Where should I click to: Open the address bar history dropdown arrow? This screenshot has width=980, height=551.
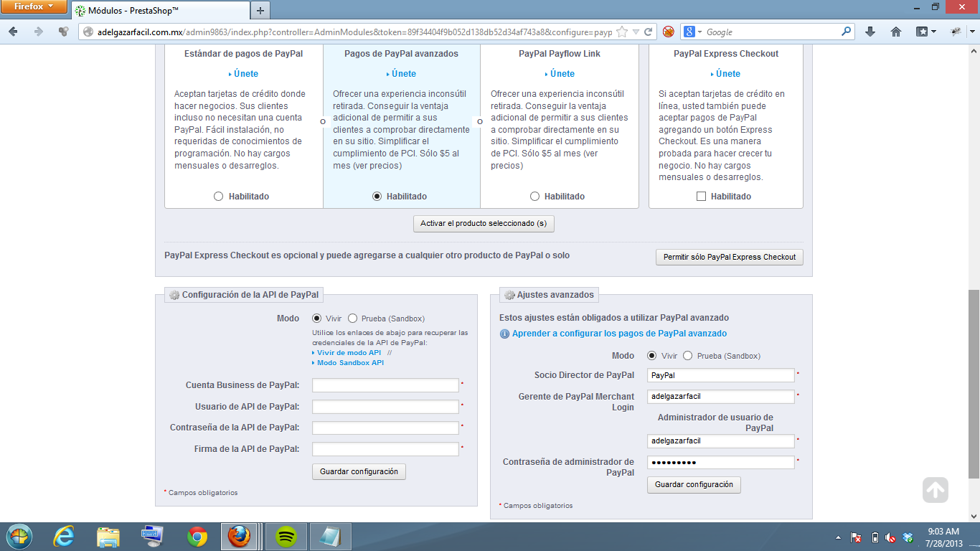[636, 32]
